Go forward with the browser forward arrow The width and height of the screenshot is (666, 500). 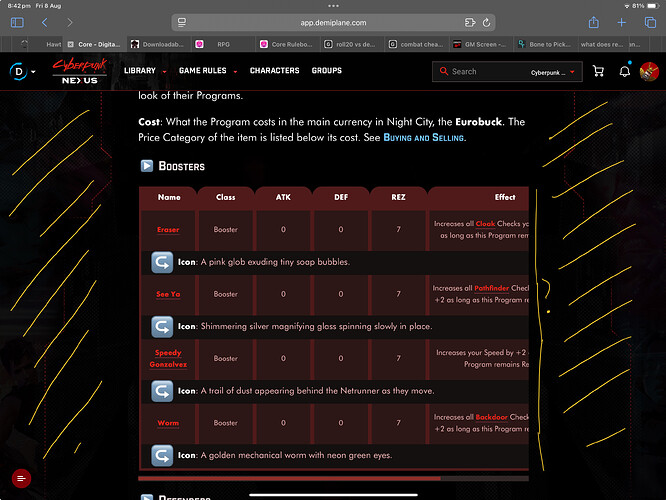pos(70,23)
